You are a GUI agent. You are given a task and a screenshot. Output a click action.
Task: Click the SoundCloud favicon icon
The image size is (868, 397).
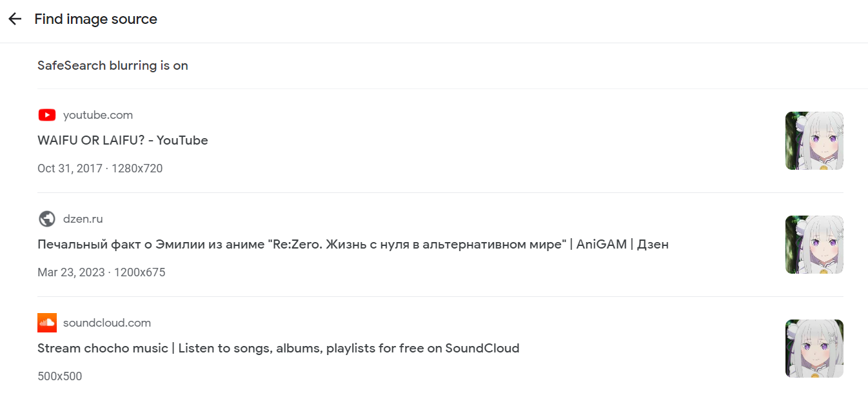point(46,322)
